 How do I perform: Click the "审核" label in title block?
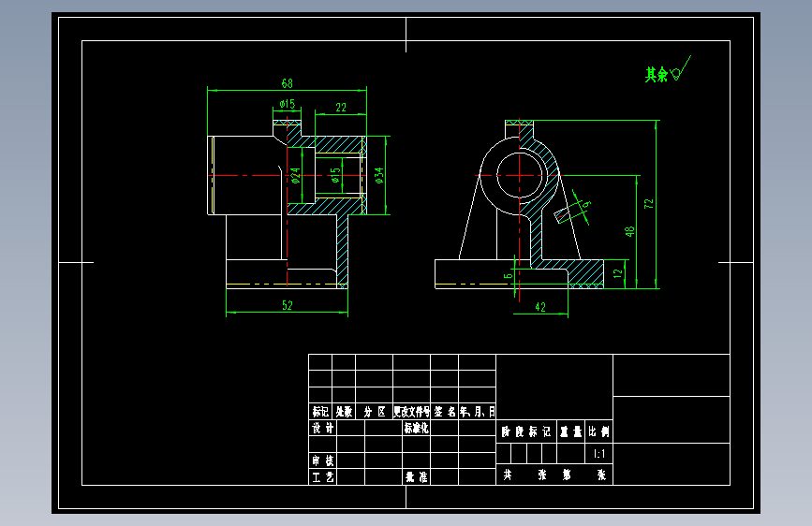(322, 460)
